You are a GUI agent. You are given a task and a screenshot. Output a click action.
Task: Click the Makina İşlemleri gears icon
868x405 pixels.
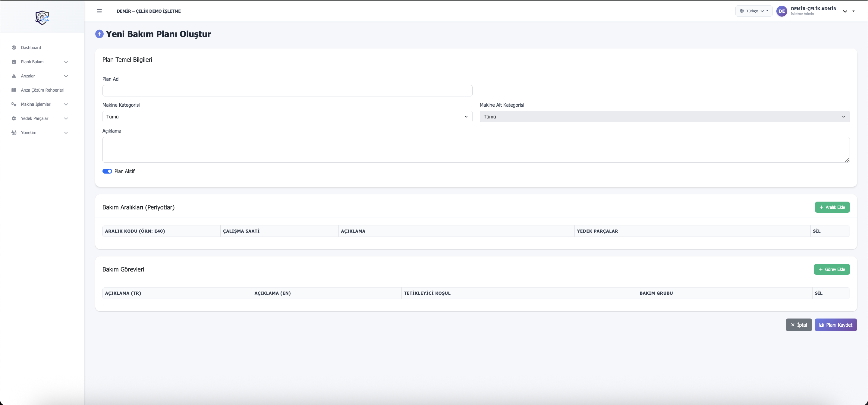point(14,104)
